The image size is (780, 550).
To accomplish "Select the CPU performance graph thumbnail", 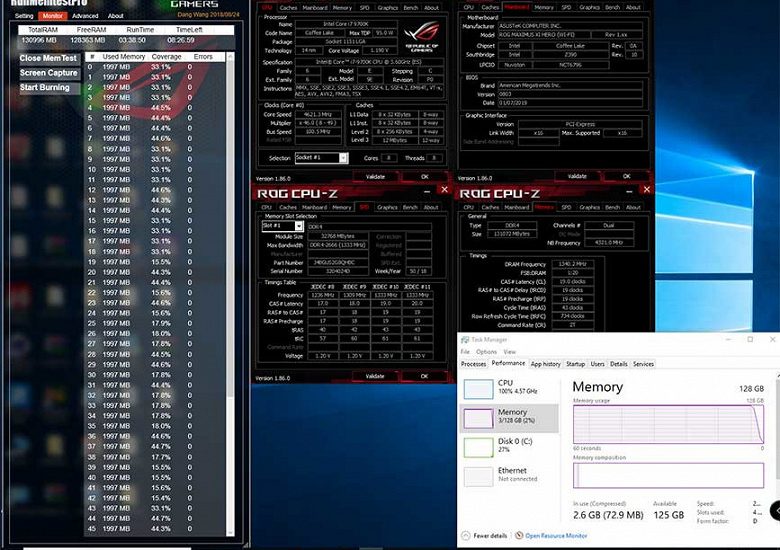I will point(479,389).
